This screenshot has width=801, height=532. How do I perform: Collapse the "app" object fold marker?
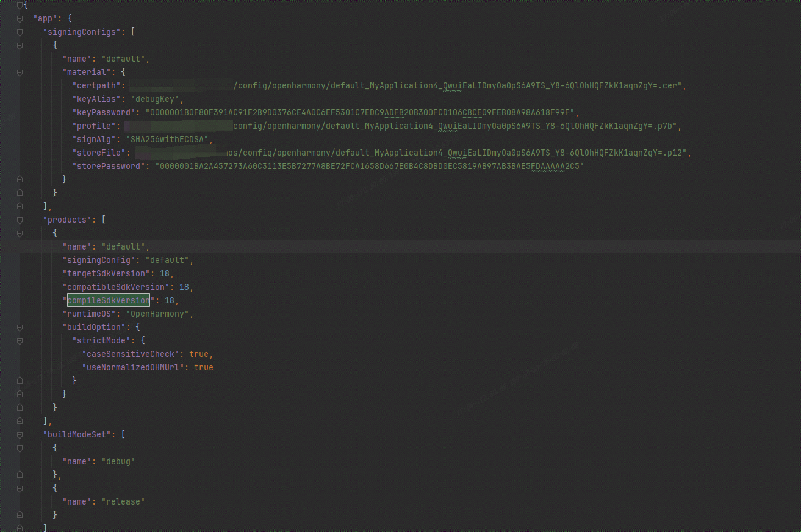point(20,18)
